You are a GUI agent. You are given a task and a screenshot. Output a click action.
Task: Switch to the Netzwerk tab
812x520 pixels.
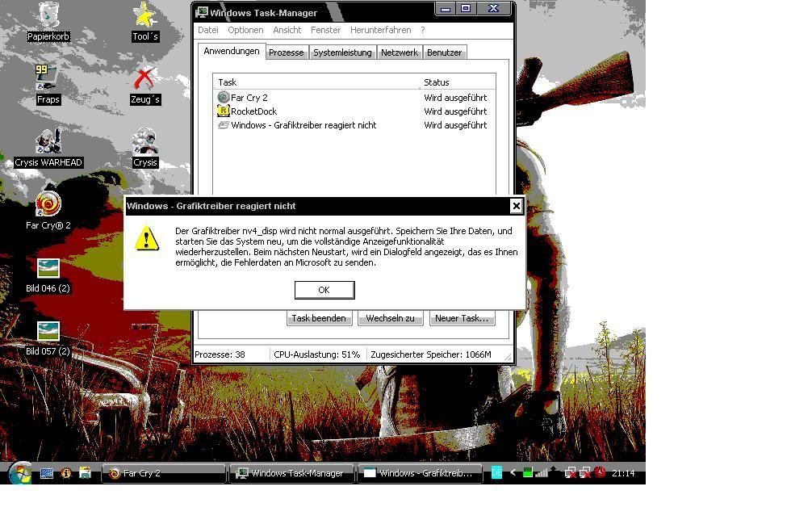pos(400,52)
